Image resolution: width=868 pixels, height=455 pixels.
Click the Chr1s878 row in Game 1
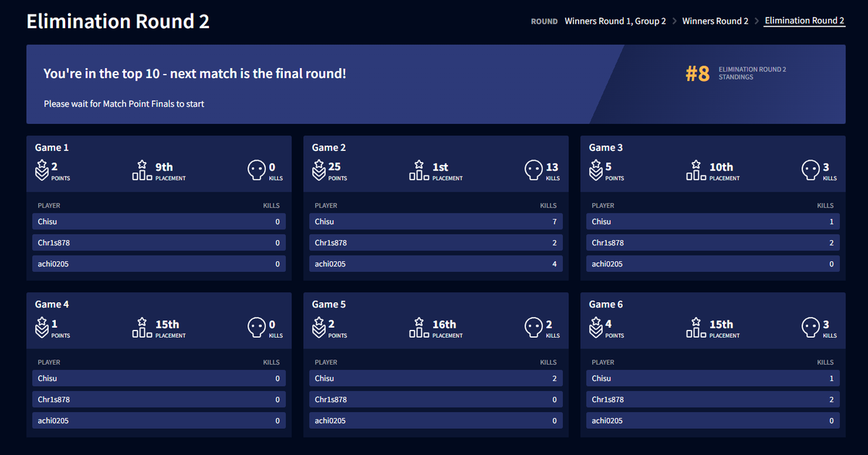[158, 242]
